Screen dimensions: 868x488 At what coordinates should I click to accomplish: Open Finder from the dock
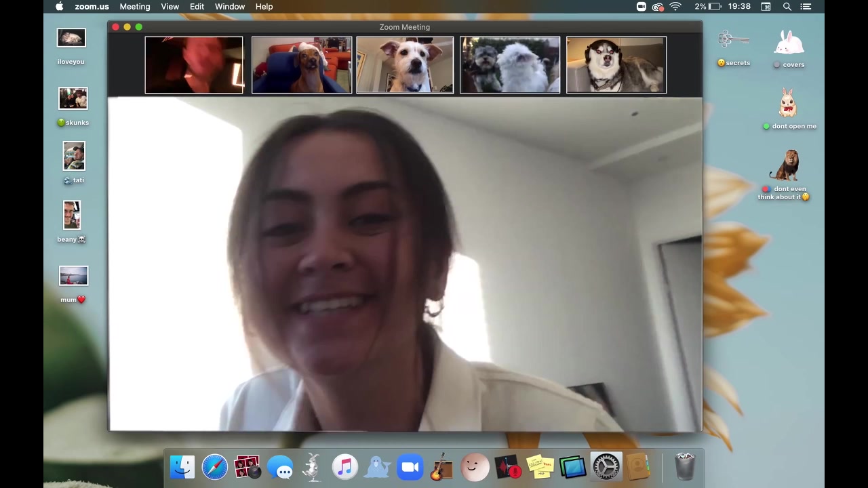coord(182,467)
